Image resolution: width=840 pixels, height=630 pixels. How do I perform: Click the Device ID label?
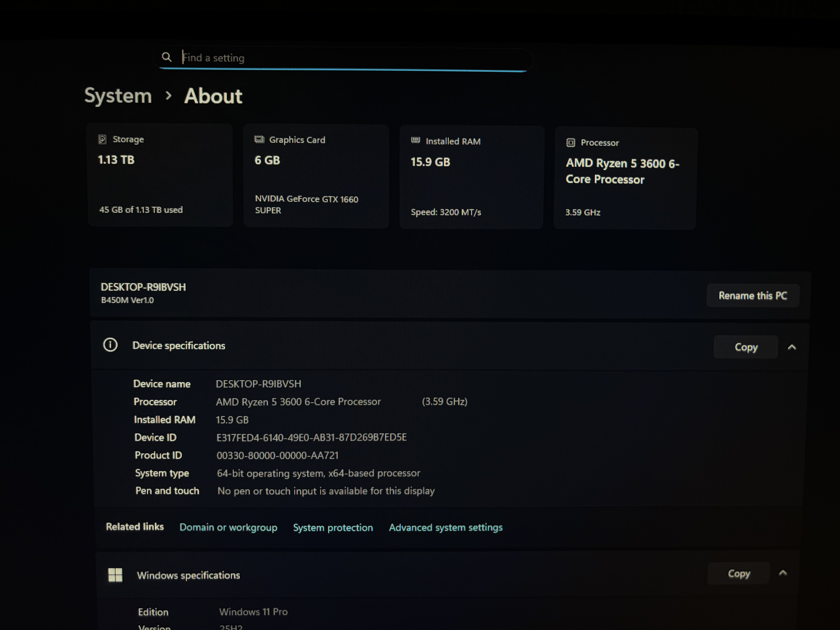pyautogui.click(x=155, y=437)
